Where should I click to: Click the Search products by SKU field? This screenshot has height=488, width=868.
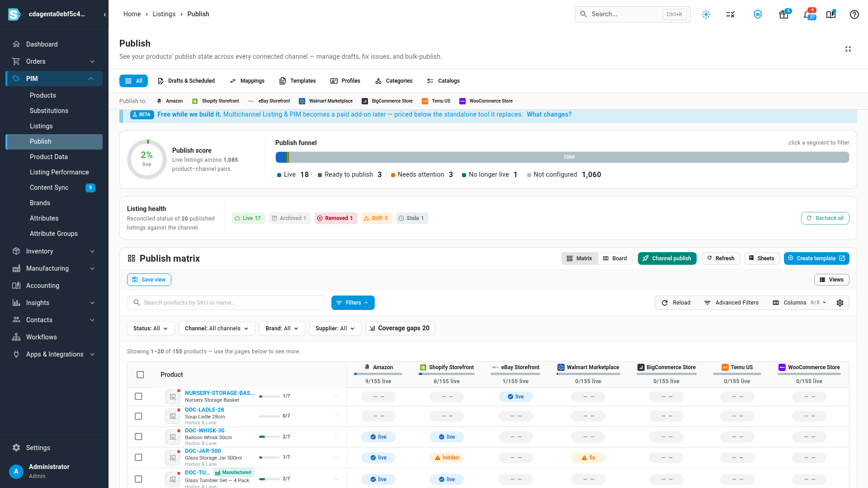(x=226, y=303)
